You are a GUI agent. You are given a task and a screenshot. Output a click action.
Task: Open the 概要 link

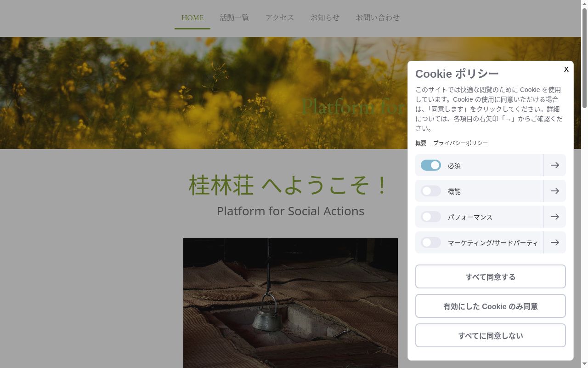pos(421,143)
